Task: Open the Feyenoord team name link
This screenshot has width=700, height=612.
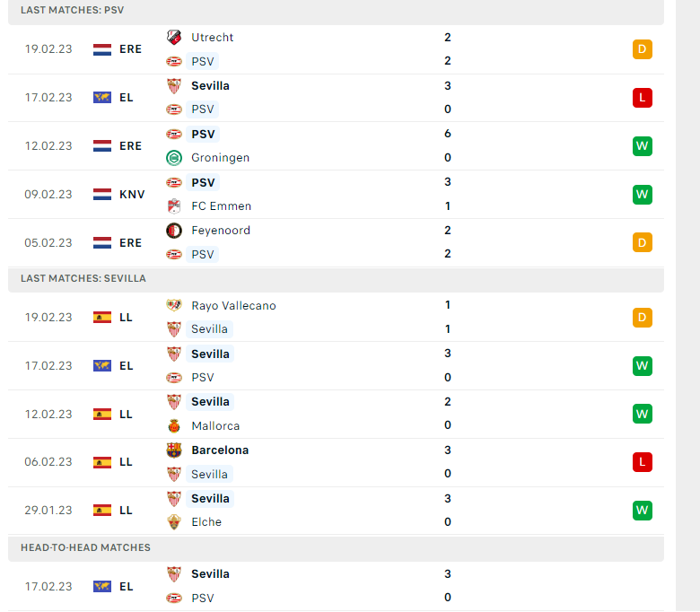Action: pos(221,231)
